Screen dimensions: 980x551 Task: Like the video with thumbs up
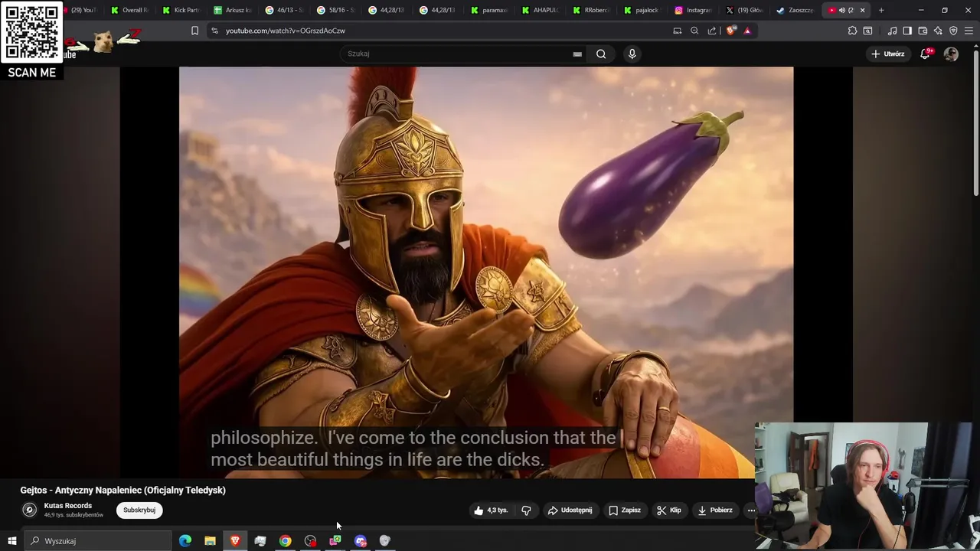(x=491, y=510)
